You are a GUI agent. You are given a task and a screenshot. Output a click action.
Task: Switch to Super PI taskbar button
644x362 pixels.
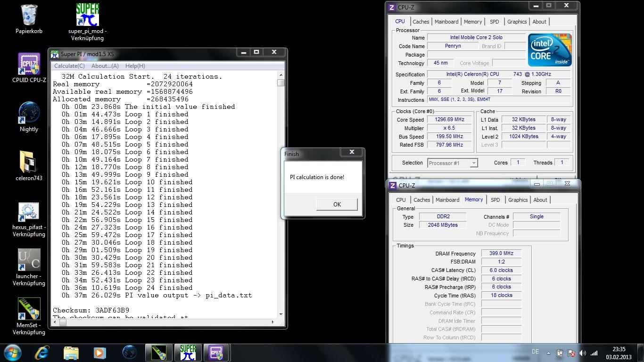coord(188,353)
